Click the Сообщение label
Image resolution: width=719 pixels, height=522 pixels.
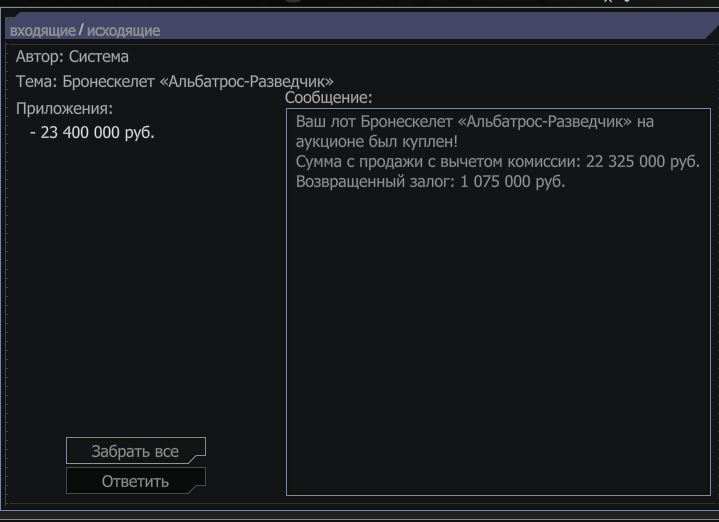pos(328,97)
